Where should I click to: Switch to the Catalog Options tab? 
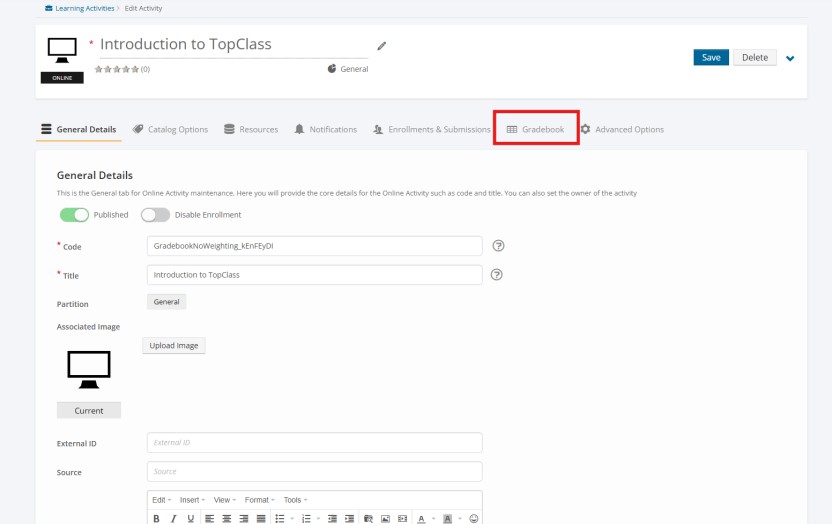click(170, 129)
